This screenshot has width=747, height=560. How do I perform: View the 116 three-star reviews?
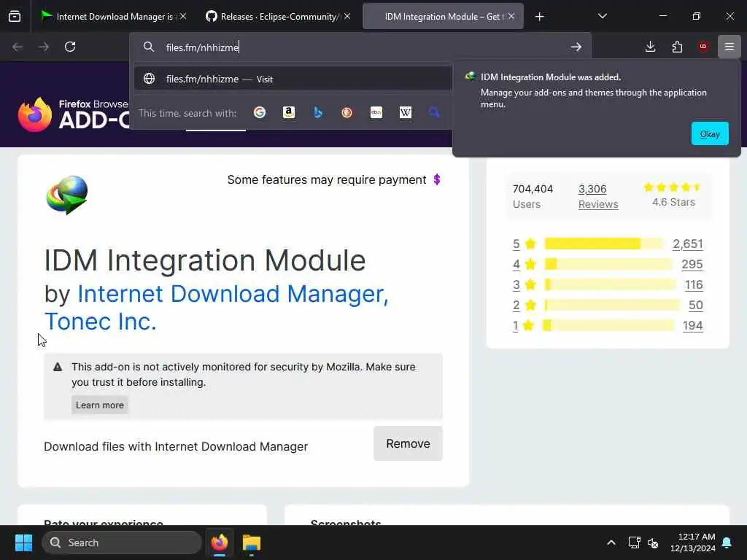[694, 285]
